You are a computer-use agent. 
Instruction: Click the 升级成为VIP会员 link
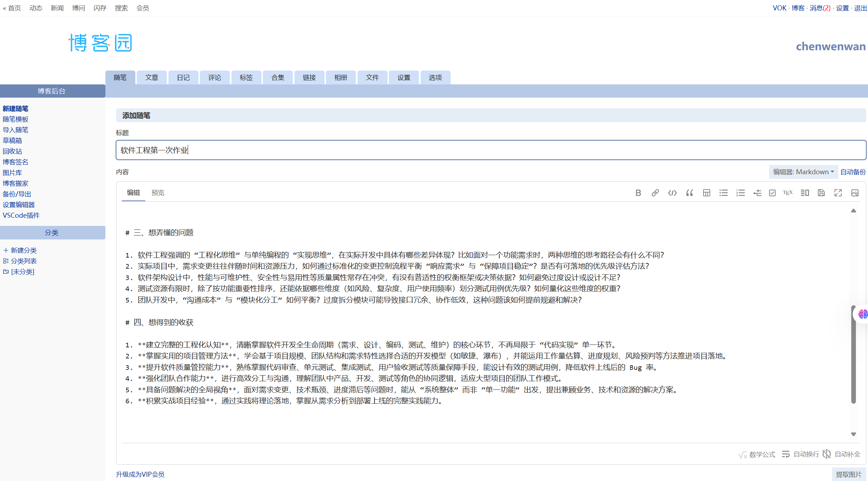click(x=140, y=474)
